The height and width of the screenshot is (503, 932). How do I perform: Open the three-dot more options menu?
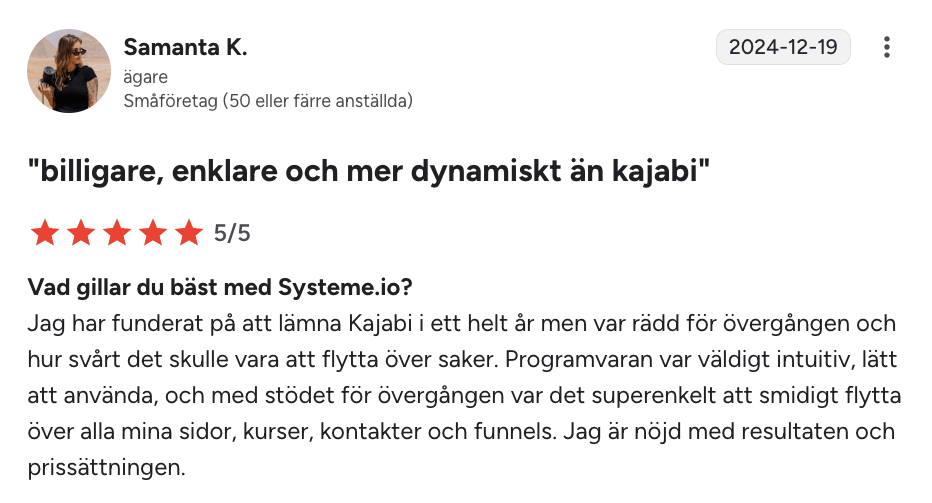click(x=886, y=47)
